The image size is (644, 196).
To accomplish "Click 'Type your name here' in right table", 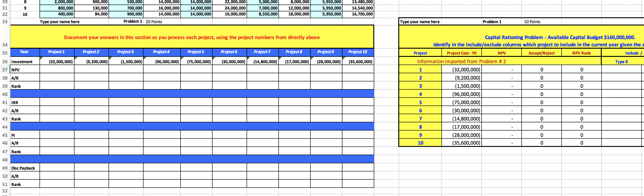I will [x=420, y=22].
